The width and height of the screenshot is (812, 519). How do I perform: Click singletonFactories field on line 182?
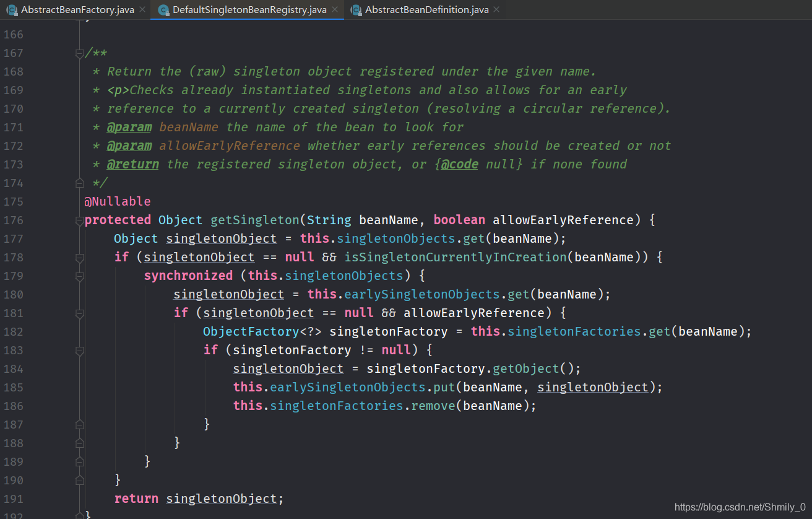574,331
